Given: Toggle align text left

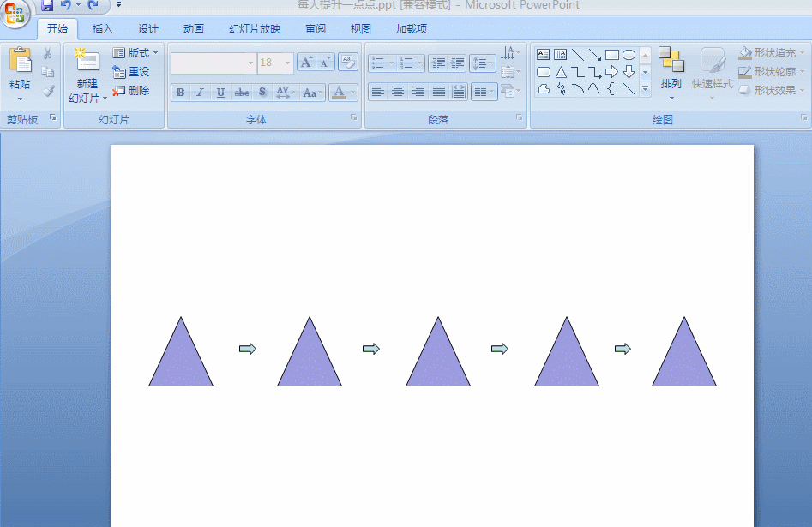Looking at the screenshot, I should pos(378,93).
